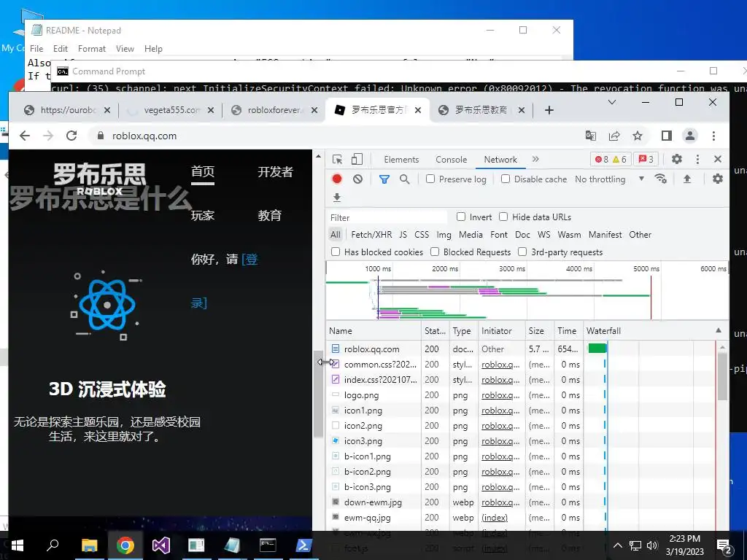Check Has blocked cookies
The height and width of the screenshot is (560, 747).
point(336,252)
